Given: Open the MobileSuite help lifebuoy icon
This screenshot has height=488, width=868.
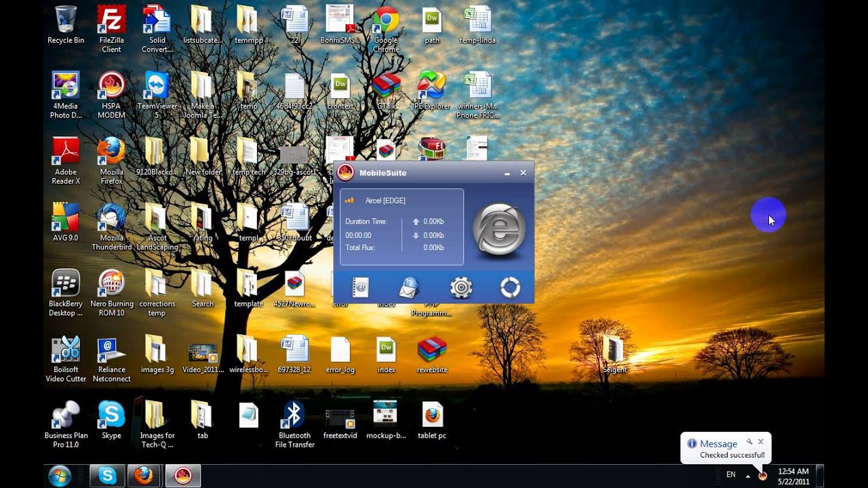Looking at the screenshot, I should click(x=510, y=288).
